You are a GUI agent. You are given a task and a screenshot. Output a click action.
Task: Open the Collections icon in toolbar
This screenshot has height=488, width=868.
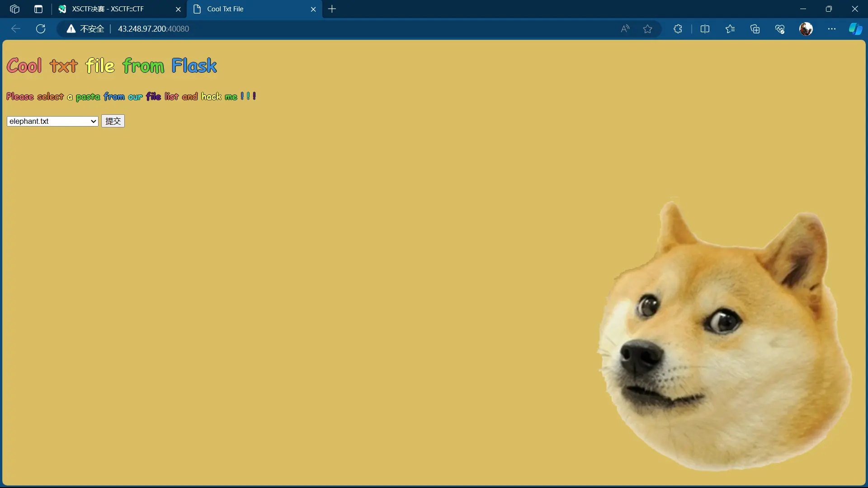point(755,28)
